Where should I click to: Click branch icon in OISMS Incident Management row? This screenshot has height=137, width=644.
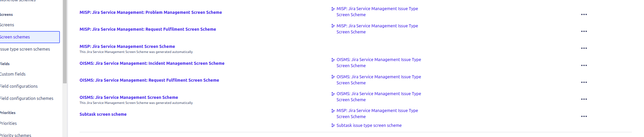(x=333, y=60)
